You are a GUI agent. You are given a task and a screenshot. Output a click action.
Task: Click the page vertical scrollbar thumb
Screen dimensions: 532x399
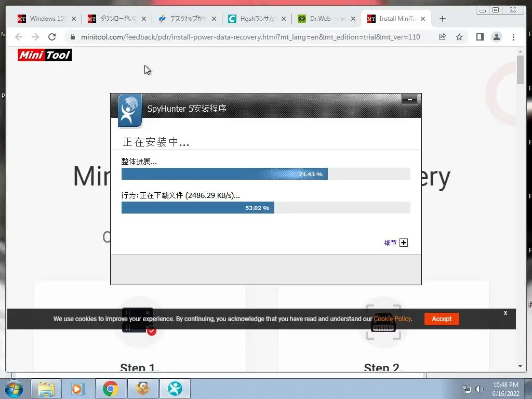tap(520, 70)
